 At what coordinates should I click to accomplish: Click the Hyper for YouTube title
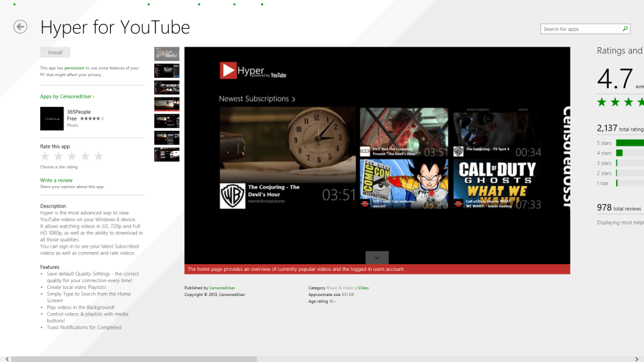click(115, 28)
